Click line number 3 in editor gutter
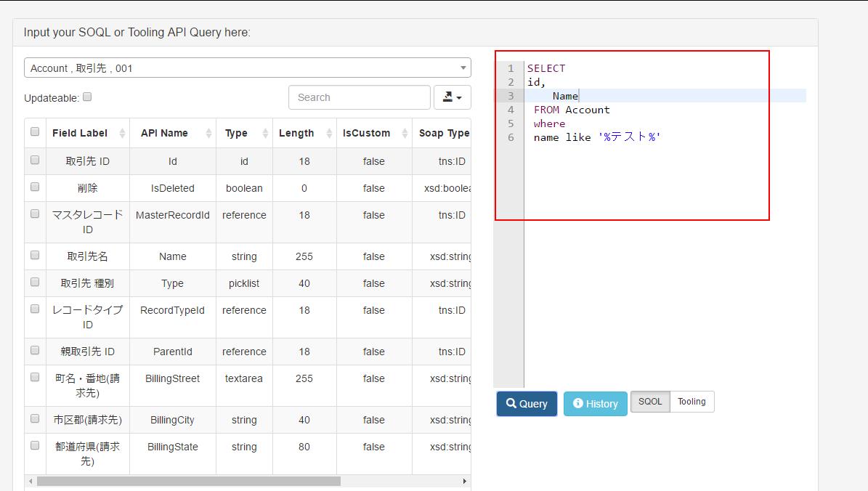 click(x=511, y=96)
